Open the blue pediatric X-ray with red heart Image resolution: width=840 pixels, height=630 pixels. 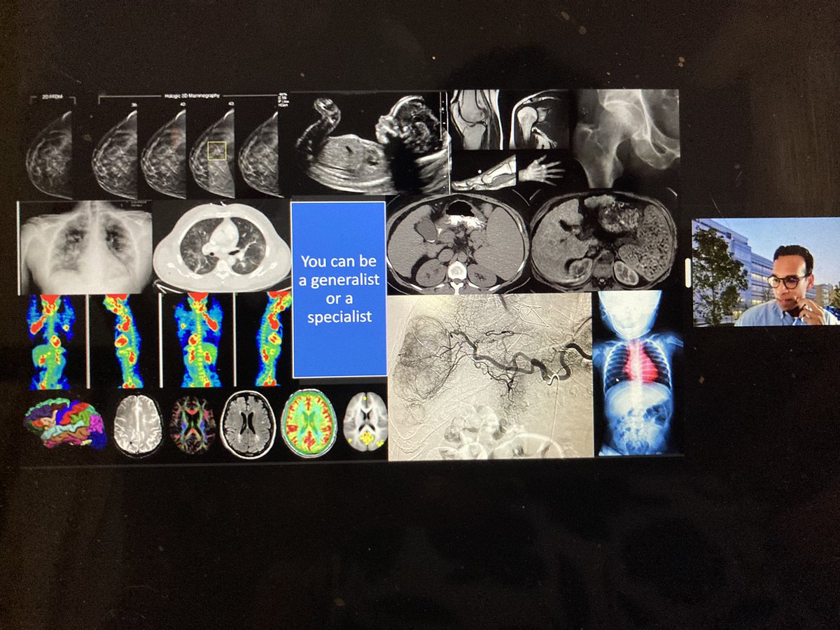pos(638,372)
